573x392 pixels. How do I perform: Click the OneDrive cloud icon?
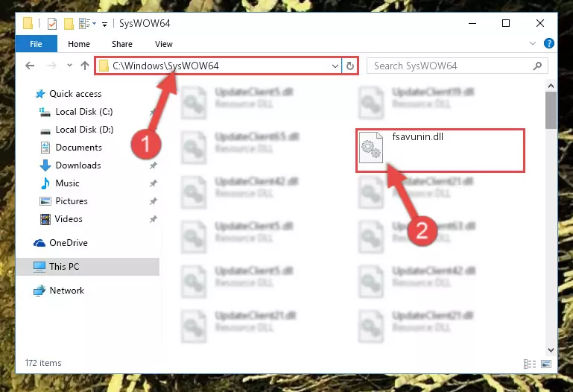point(39,243)
